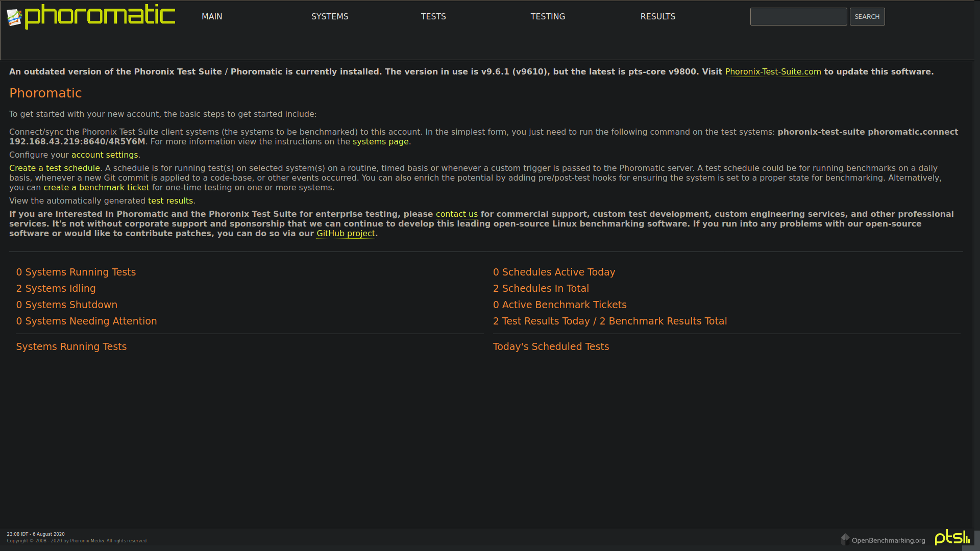The height and width of the screenshot is (551, 980).
Task: Click the search input field
Action: pos(798,17)
